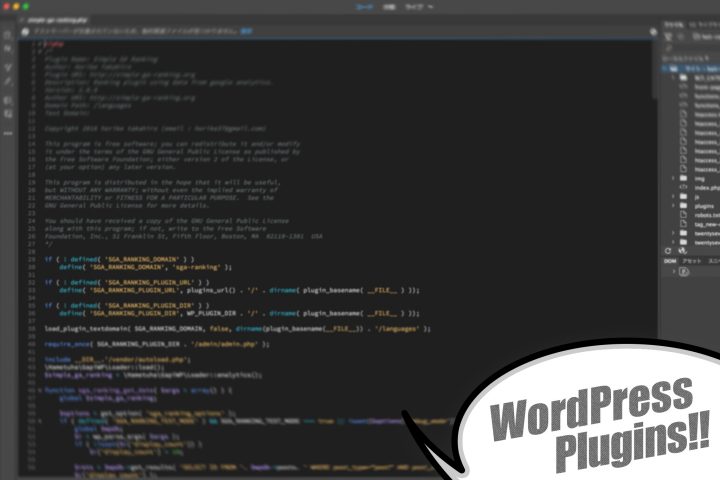
Task: Expand the root node in the DOM panel
Action: [x=674, y=271]
